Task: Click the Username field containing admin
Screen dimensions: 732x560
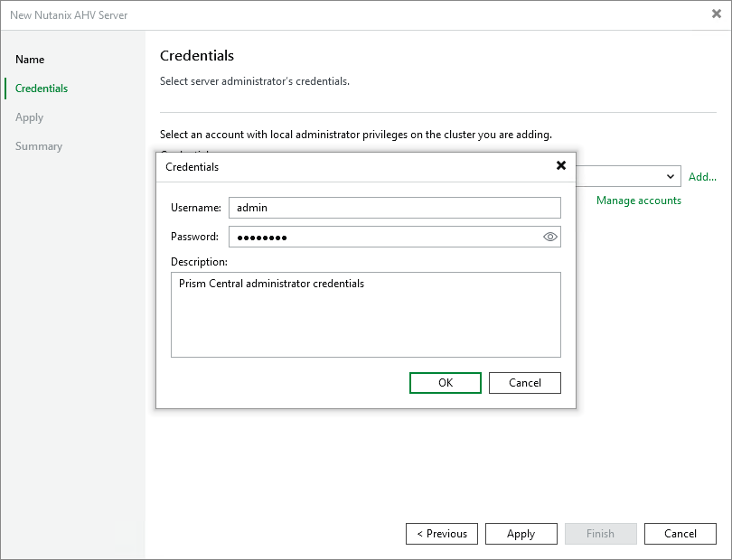Action: (x=393, y=207)
